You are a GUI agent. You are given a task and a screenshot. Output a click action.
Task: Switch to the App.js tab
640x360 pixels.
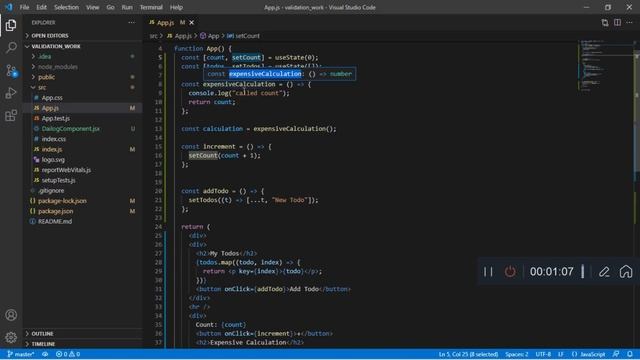point(165,22)
